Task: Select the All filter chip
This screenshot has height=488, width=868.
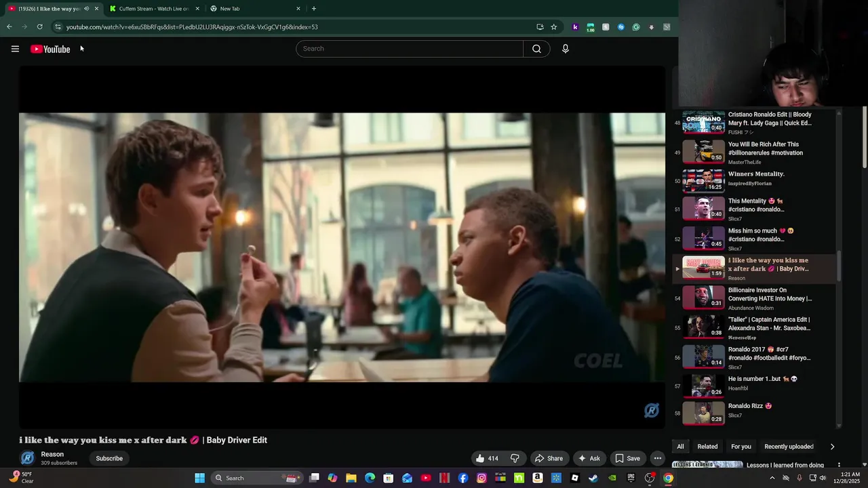Action: coord(680,447)
